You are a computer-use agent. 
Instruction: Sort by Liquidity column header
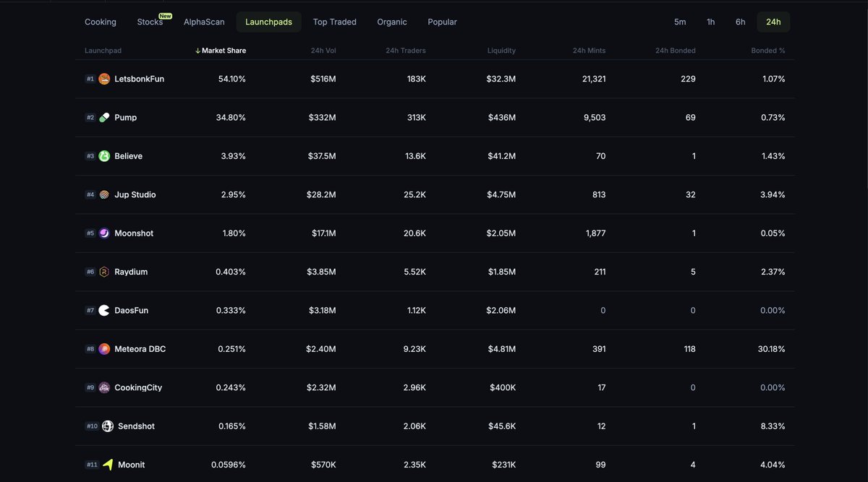(x=501, y=51)
